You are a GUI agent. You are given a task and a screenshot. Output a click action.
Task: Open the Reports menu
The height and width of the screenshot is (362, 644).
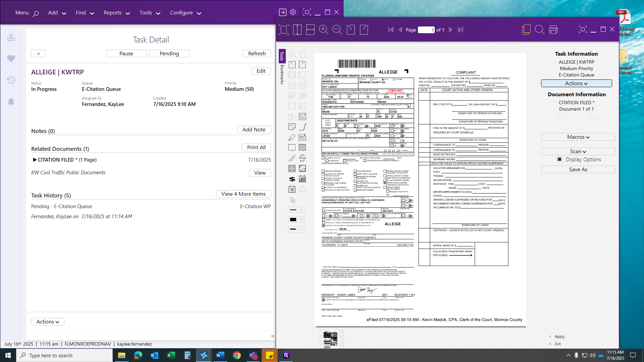[x=116, y=13]
